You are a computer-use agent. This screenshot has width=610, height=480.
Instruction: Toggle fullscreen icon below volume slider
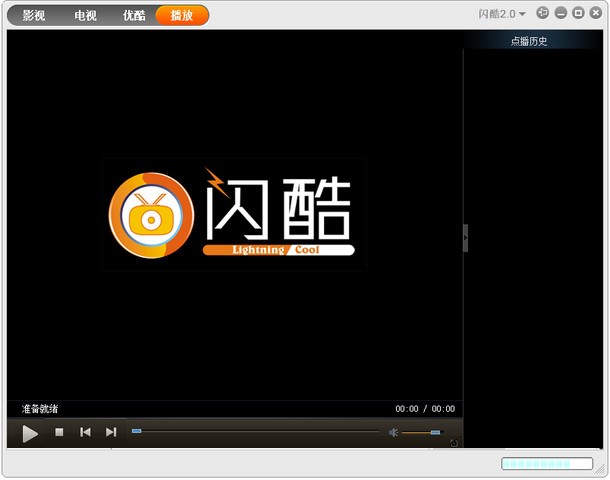pyautogui.click(x=454, y=443)
